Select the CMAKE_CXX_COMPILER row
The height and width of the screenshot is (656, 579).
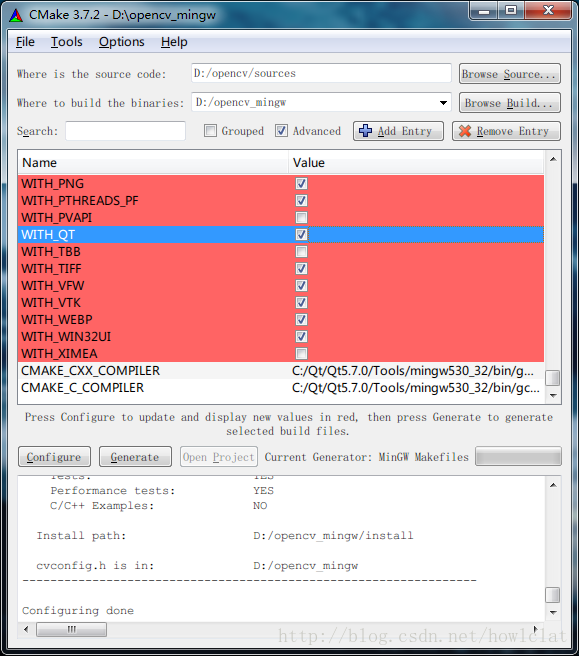click(x=281, y=371)
